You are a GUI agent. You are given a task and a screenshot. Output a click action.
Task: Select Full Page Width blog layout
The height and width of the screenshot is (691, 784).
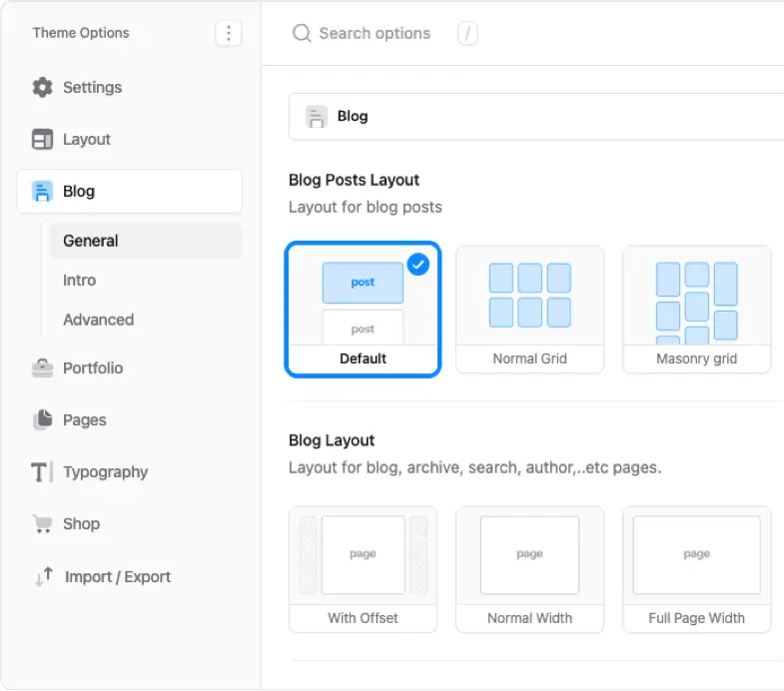point(696,569)
